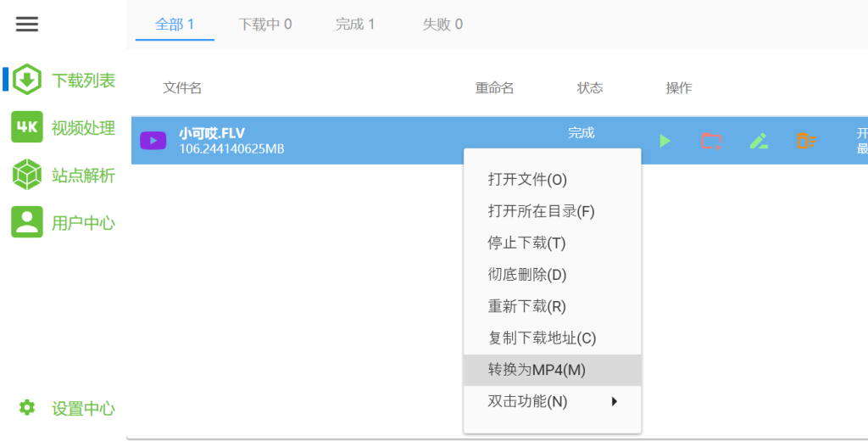Viewport: 868px width, 441px height.
Task: Click the user center person icon
Action: pos(26,222)
